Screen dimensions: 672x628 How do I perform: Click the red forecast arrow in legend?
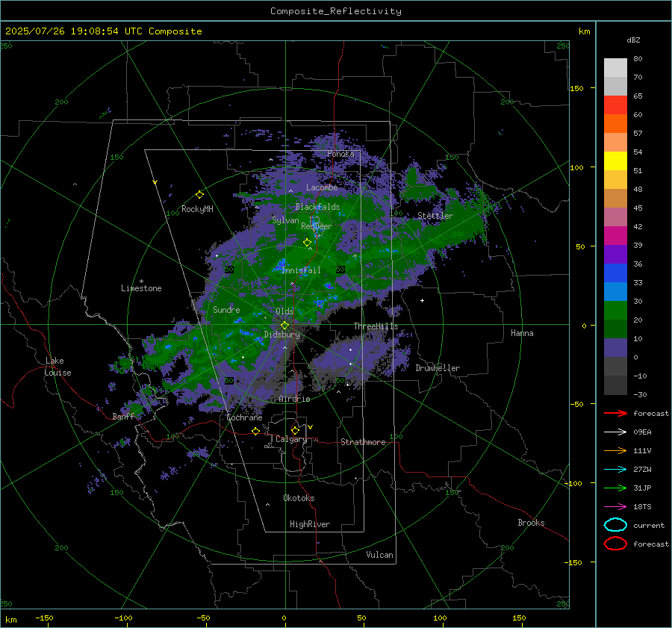click(615, 413)
